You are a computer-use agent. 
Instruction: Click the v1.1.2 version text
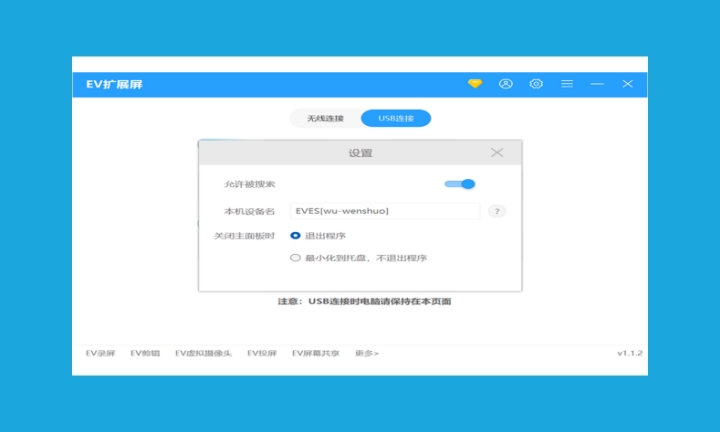[630, 353]
